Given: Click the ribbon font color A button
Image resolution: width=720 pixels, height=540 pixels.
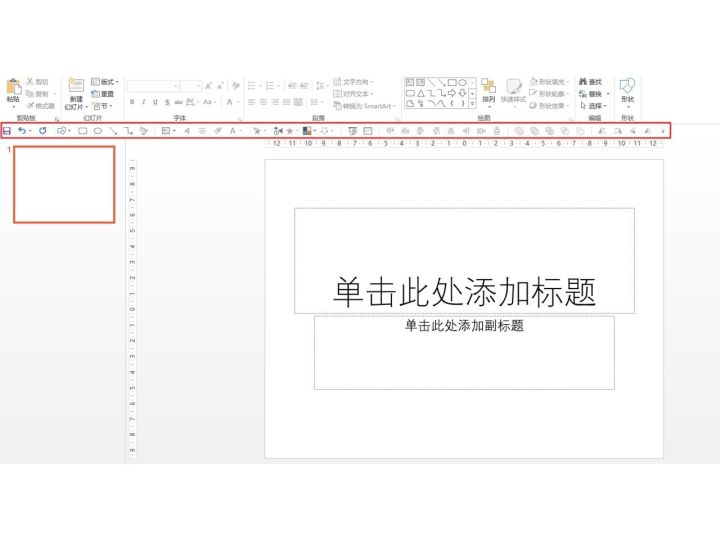Looking at the screenshot, I should (230, 102).
